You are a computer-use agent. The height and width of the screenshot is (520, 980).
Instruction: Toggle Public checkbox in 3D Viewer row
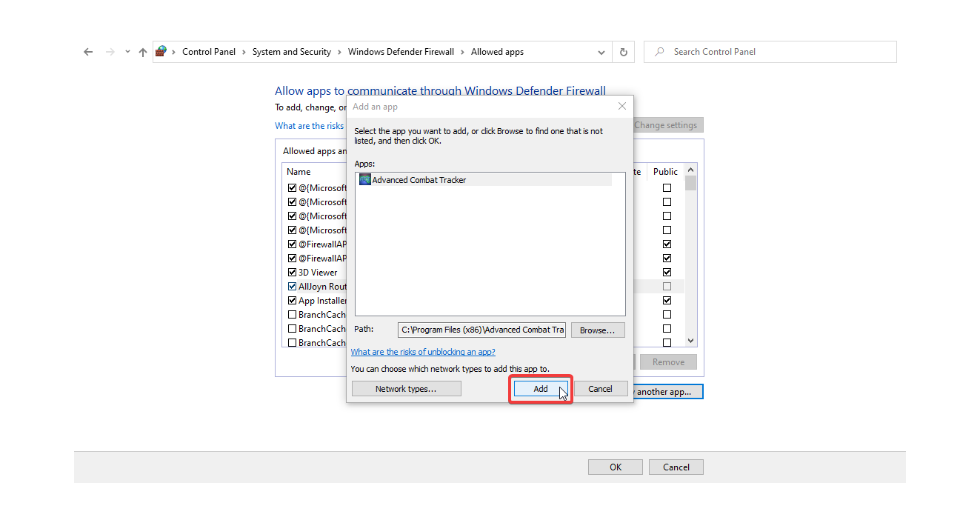[x=667, y=273]
